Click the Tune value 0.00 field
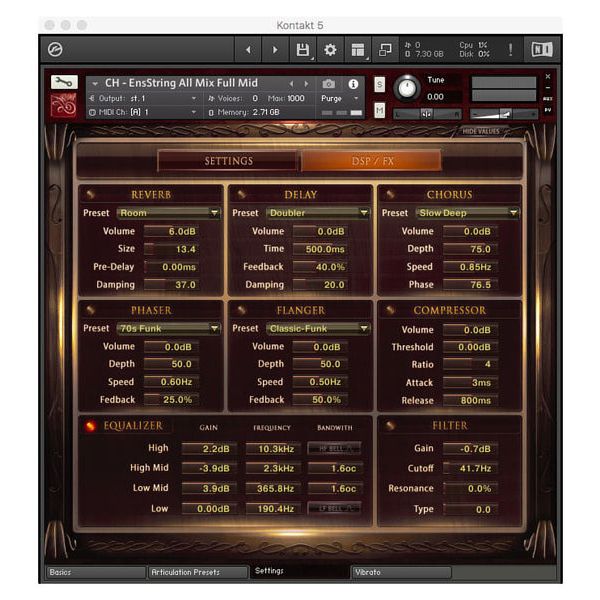600x600 pixels. coord(443,97)
